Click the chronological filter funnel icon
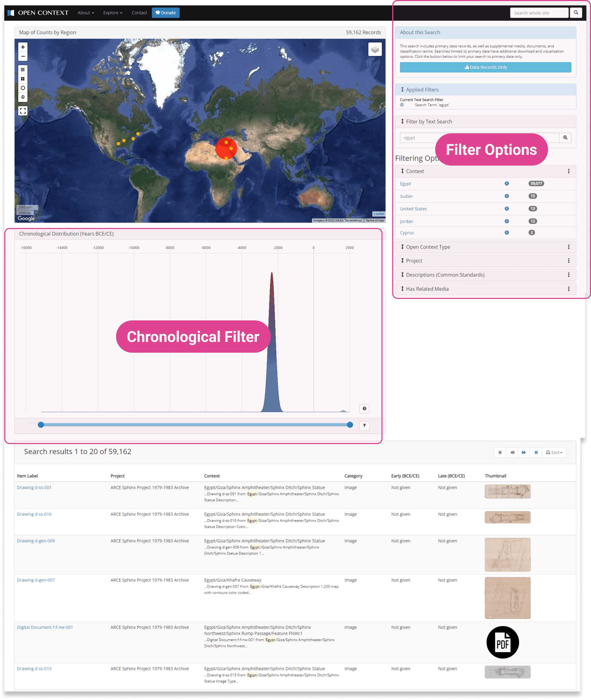 pyautogui.click(x=364, y=426)
